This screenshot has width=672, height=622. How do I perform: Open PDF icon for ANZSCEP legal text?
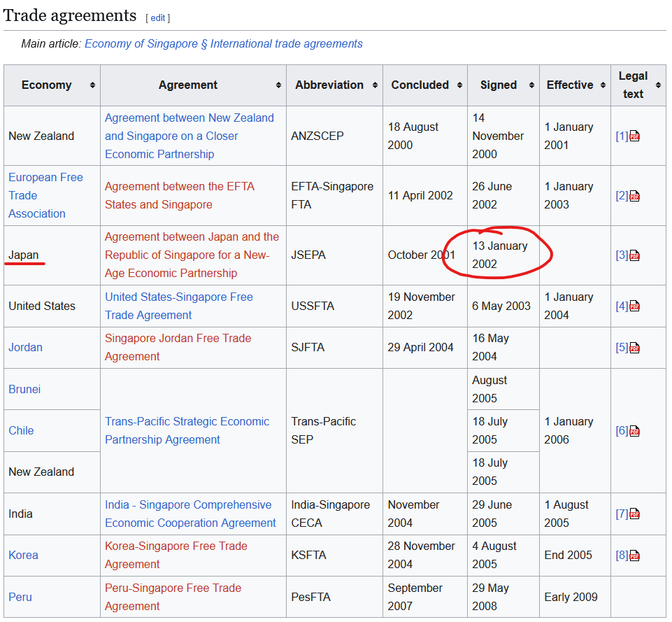[x=635, y=136]
